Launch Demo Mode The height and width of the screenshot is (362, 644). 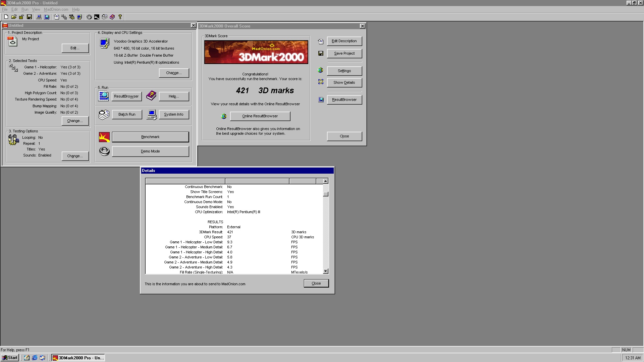150,152
